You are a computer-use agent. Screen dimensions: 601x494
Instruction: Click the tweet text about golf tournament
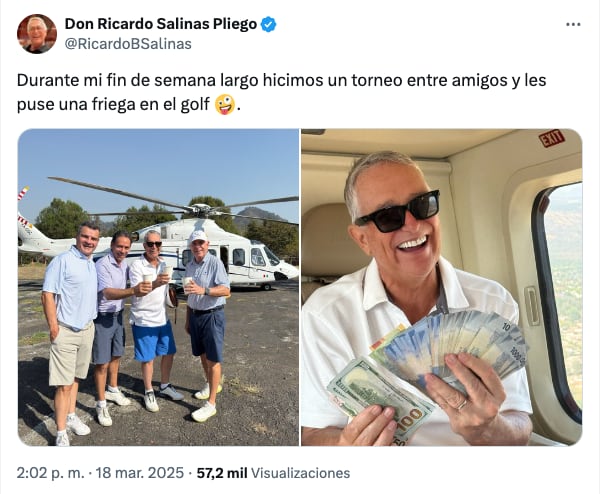tap(281, 92)
